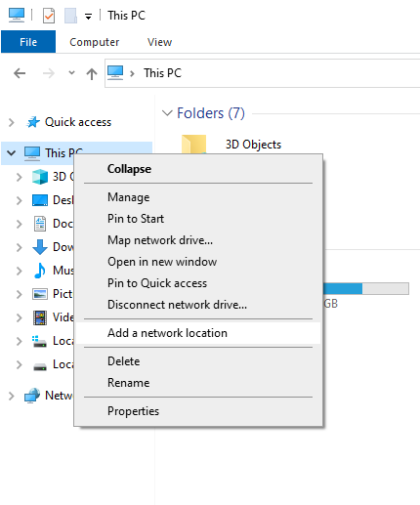
Task: Click the This PC title bar computer icon
Action: (x=17, y=15)
